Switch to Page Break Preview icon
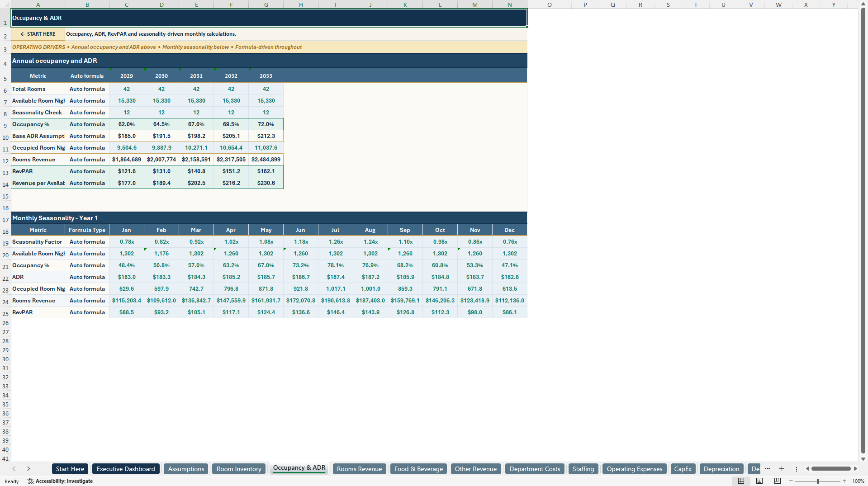868x486 pixels. [778, 481]
